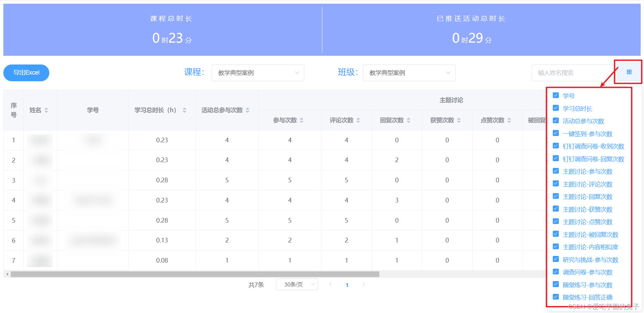This screenshot has height=313, width=644.
Task: Click the 课程总时长 summary panel
Action: tap(163, 30)
